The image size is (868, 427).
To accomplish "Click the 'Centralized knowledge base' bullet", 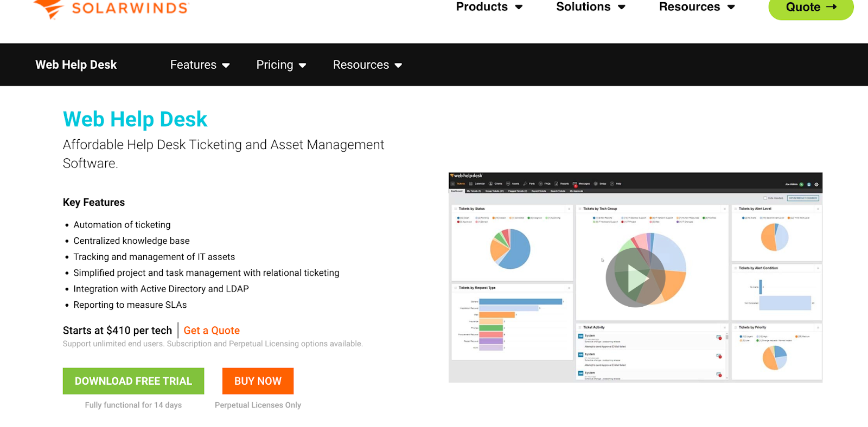I will (132, 241).
